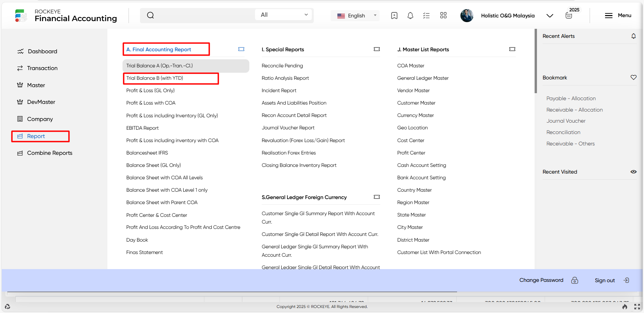Click the Rockeye logo
This screenshot has width=644, height=313.
(21, 15)
